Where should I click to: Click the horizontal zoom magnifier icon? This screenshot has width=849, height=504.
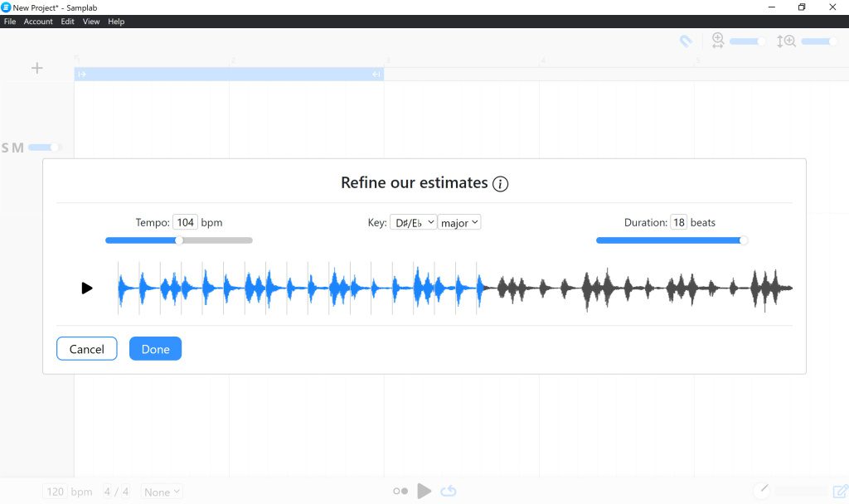coord(718,41)
